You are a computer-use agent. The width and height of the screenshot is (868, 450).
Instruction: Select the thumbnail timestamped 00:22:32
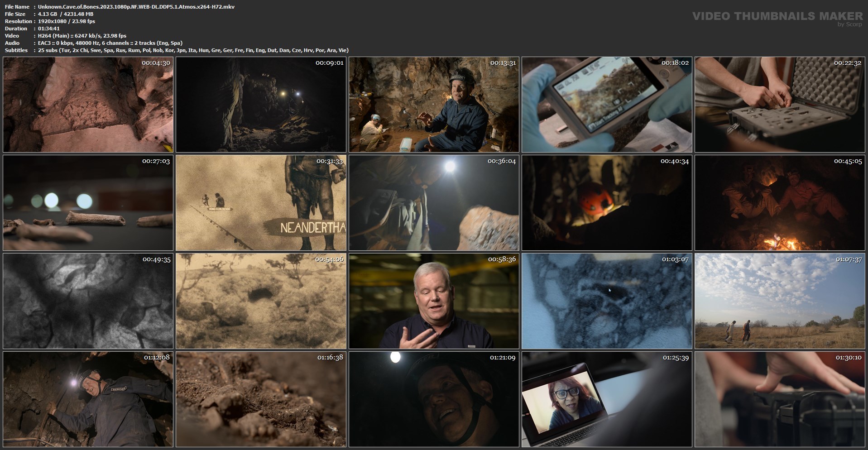click(780, 105)
